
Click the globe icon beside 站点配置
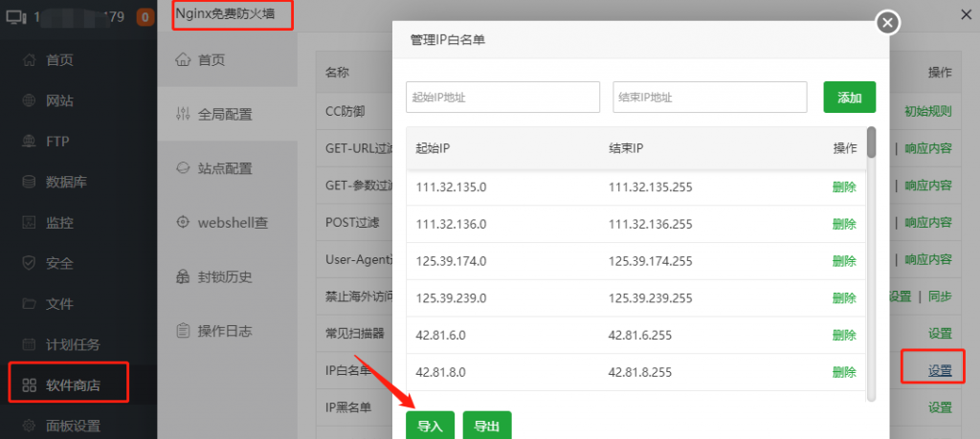pos(183,168)
